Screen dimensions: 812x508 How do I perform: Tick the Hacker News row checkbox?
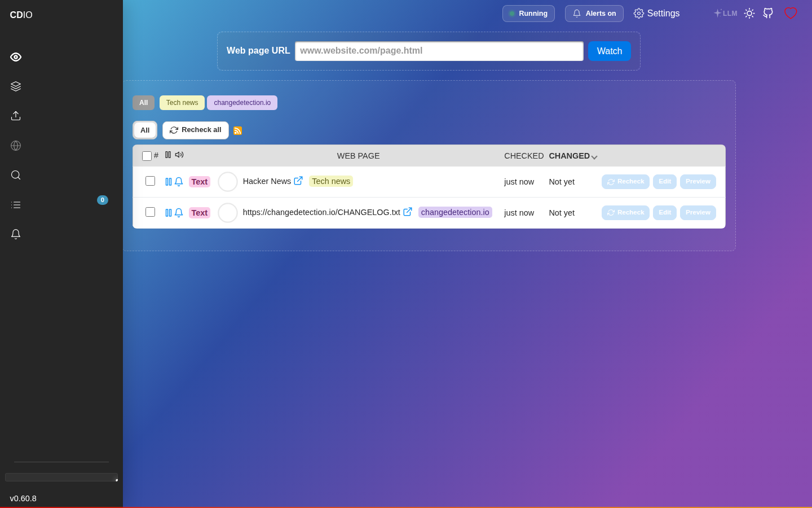pos(150,181)
